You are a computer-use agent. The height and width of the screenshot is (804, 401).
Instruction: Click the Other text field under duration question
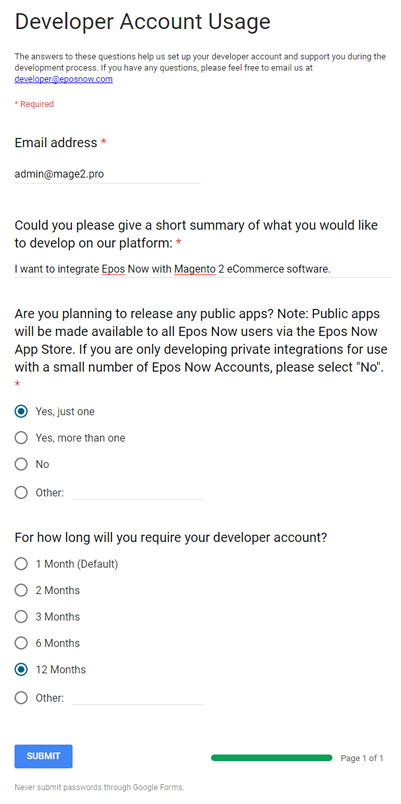click(137, 698)
